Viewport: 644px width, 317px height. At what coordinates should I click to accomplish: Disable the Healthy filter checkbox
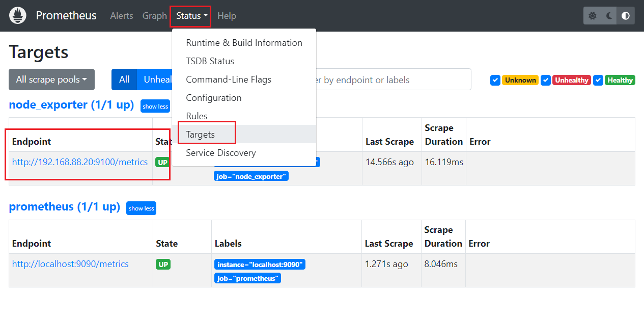598,80
